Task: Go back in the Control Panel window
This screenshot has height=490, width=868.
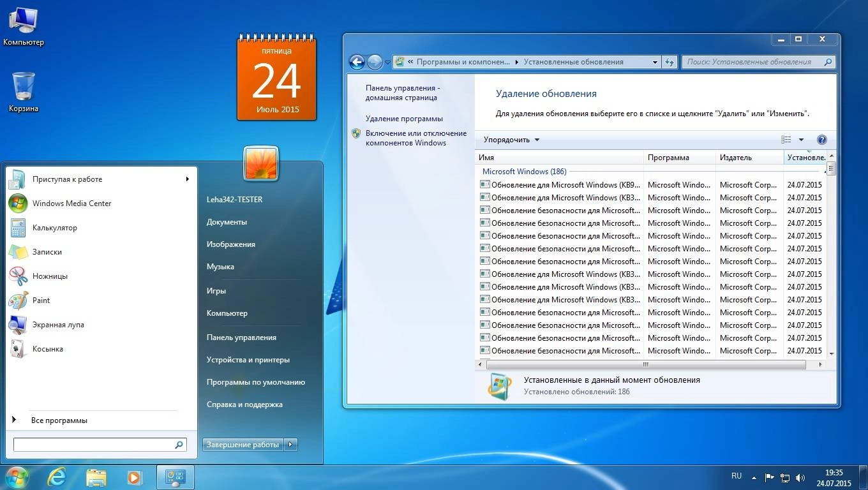Action: point(357,62)
